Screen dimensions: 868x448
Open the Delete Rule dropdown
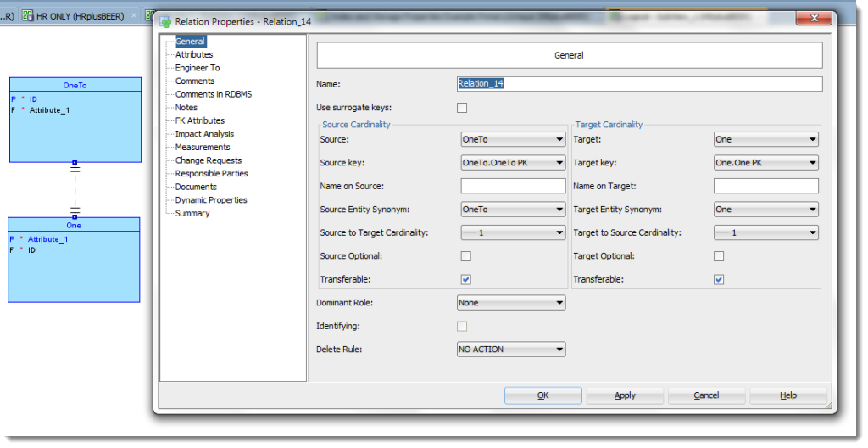[x=511, y=349]
